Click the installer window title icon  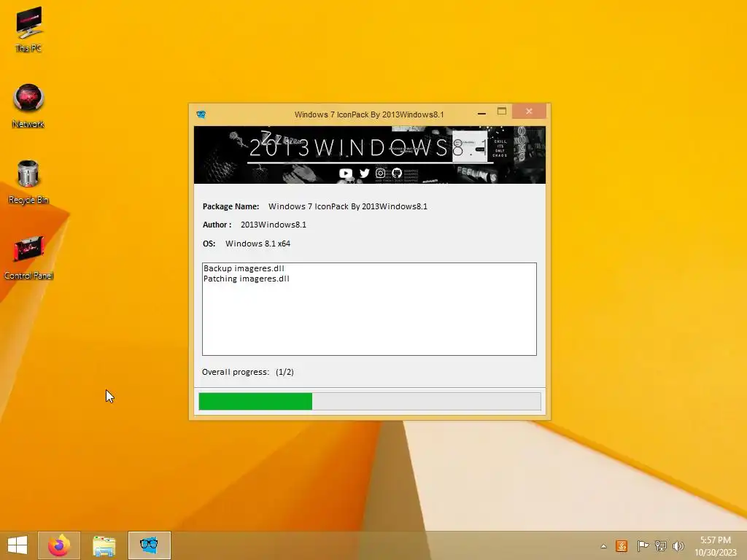(x=201, y=114)
